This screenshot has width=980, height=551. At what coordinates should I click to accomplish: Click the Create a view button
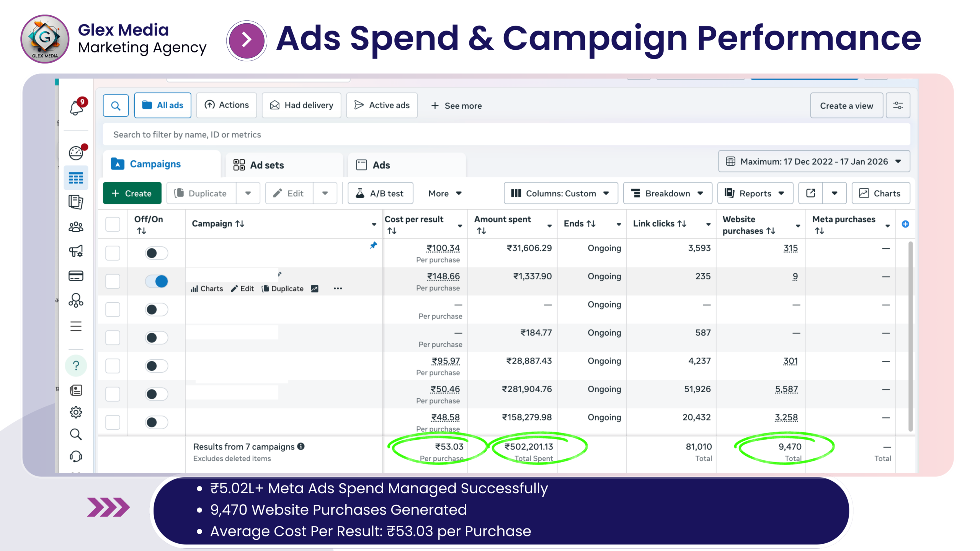846,106
